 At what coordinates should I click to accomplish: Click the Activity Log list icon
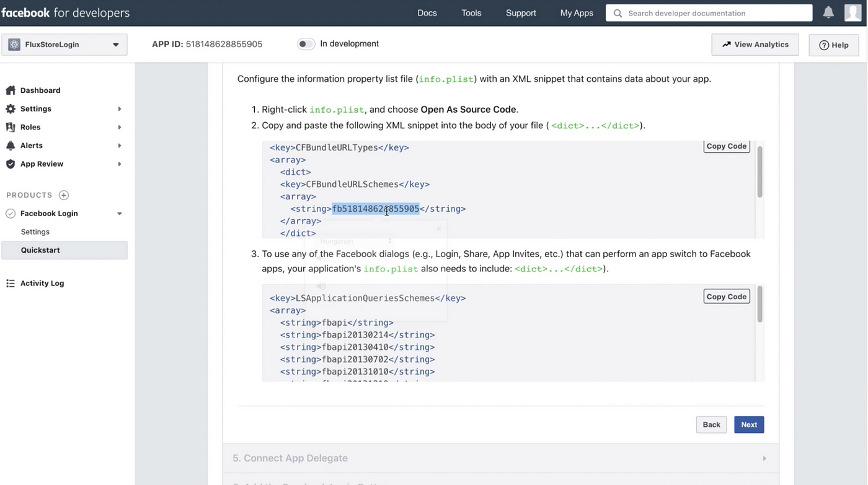pyautogui.click(x=11, y=283)
